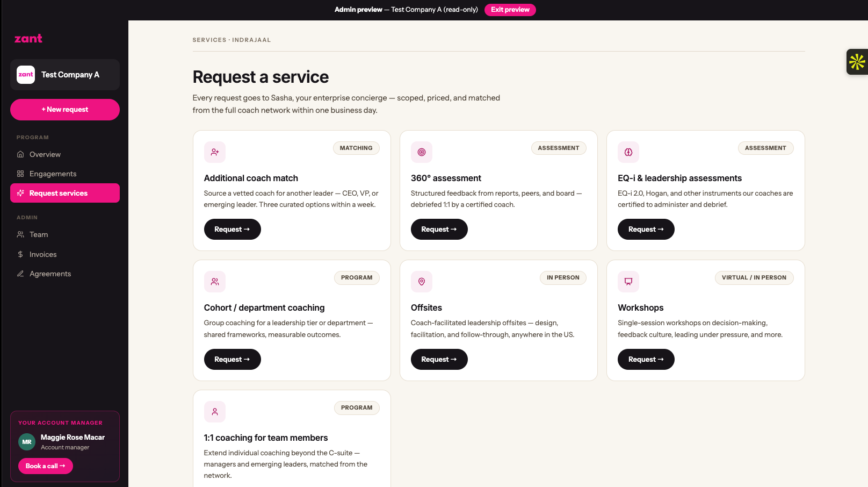Request the 360° assessment service
868x487 pixels.
[x=439, y=230]
